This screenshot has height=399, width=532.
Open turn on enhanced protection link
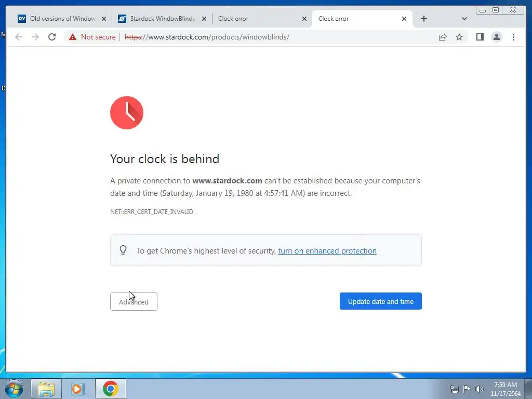(327, 251)
